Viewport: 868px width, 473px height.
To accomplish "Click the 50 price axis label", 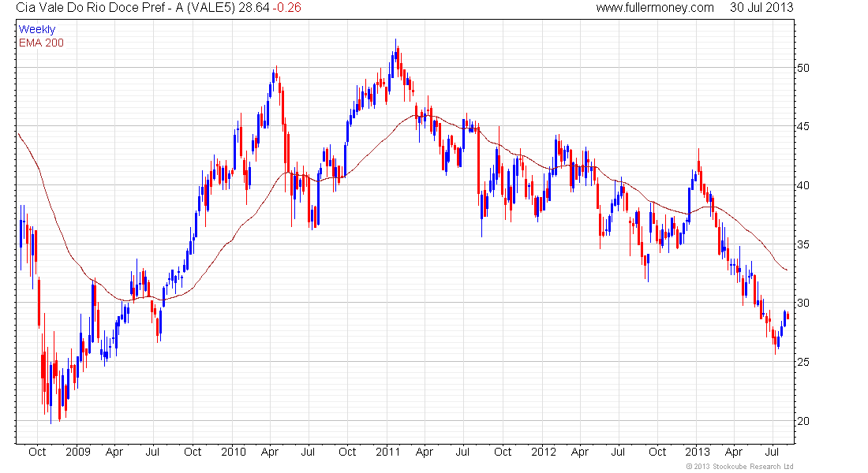I will 803,68.
